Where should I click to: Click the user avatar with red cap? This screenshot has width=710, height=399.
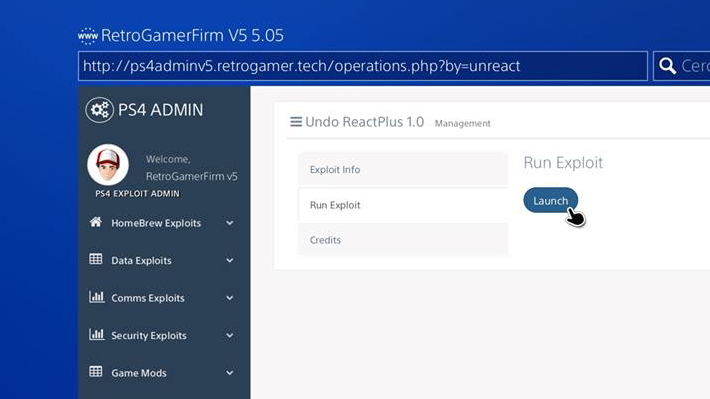pos(108,165)
